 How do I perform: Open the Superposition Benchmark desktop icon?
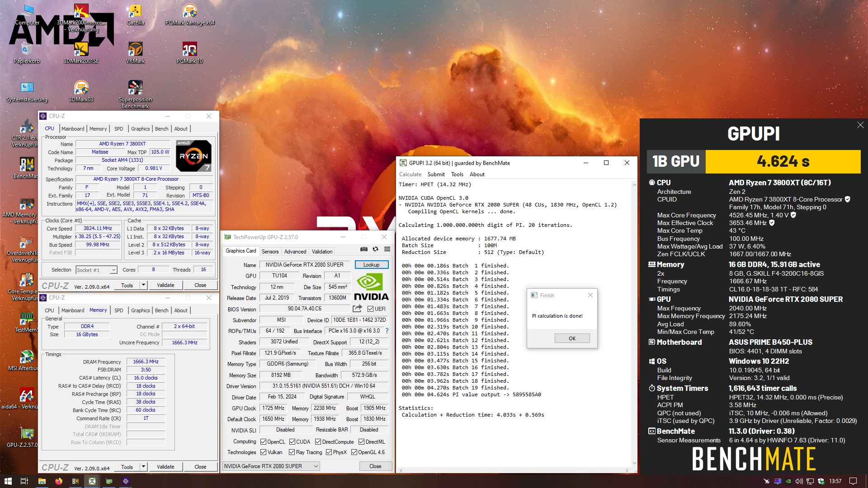tap(135, 94)
